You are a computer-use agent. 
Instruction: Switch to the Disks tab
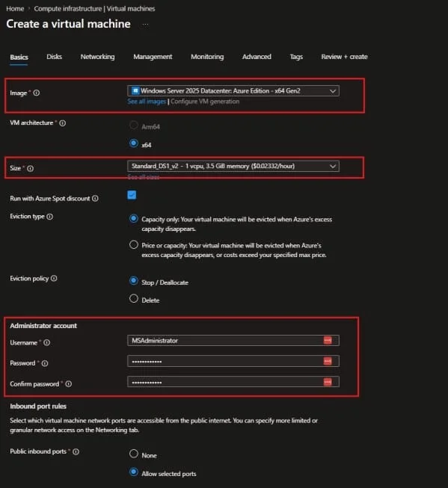coord(54,57)
